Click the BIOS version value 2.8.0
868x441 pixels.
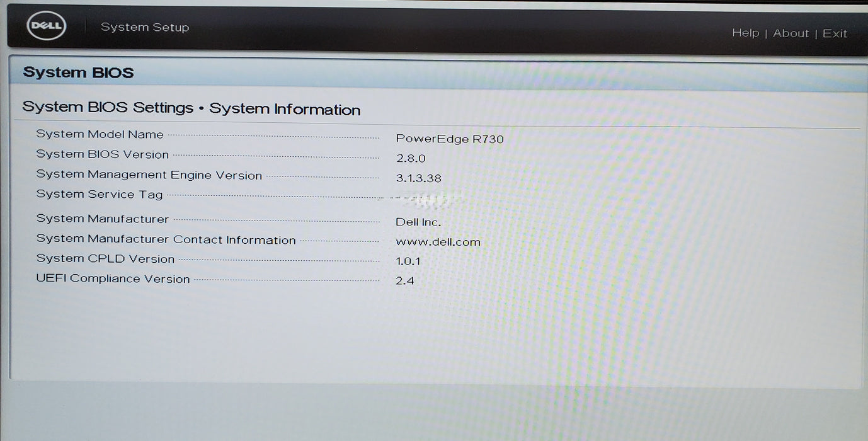point(411,158)
